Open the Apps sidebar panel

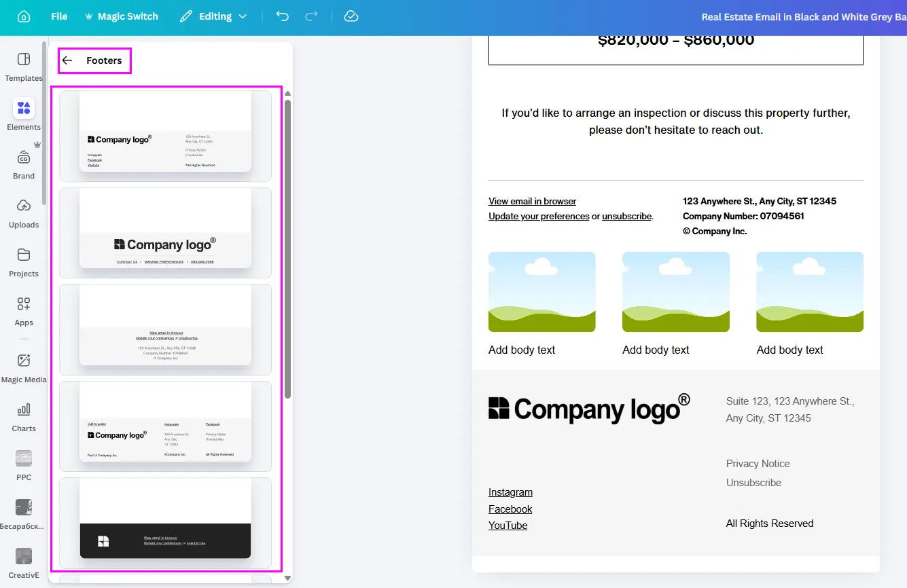24,311
